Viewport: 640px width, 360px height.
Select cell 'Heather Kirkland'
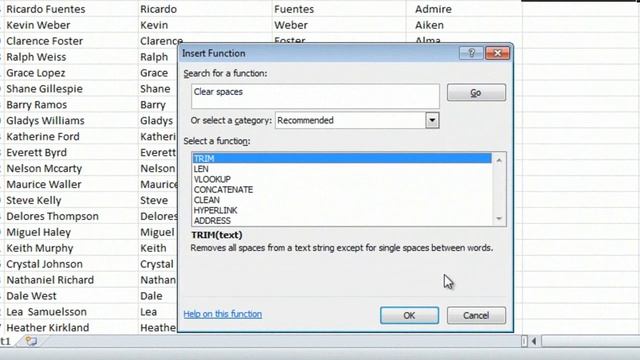(x=71, y=327)
